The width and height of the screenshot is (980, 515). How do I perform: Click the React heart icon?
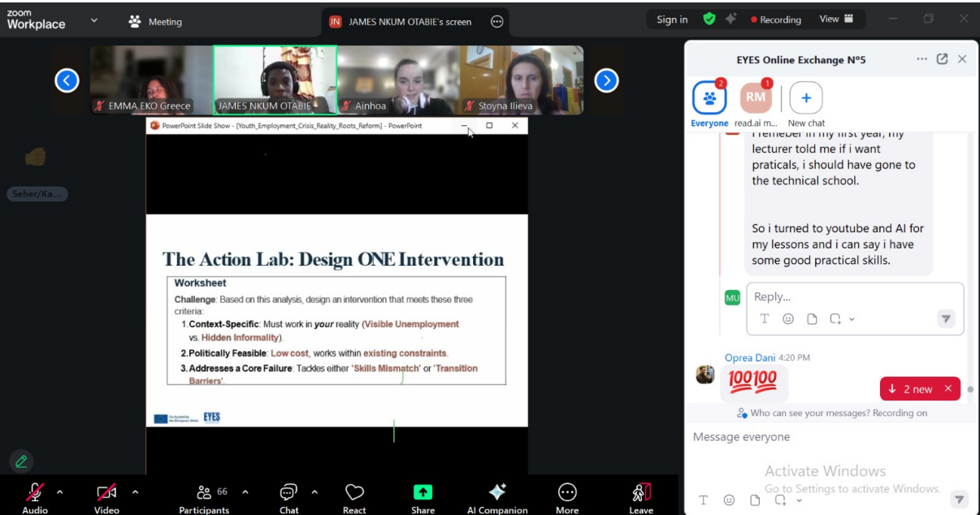pyautogui.click(x=354, y=493)
